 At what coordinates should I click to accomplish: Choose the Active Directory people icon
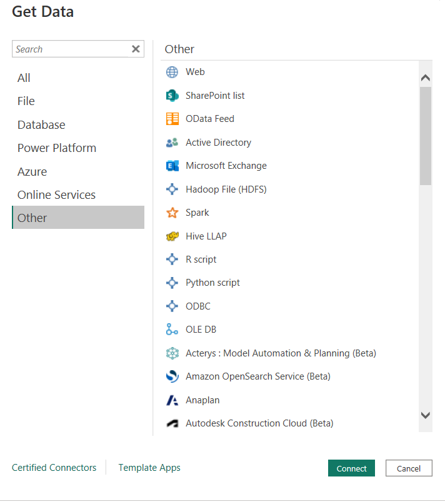pos(172,143)
